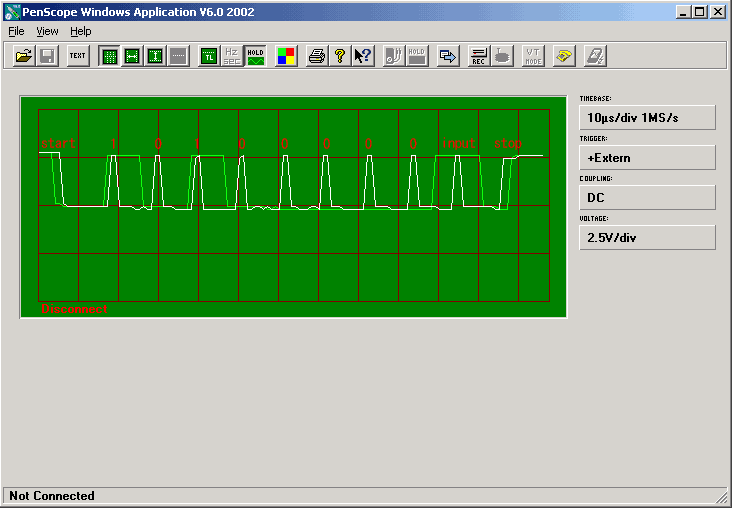Image resolution: width=732 pixels, height=508 pixels.
Task: Open the View menu
Action: tap(47, 31)
